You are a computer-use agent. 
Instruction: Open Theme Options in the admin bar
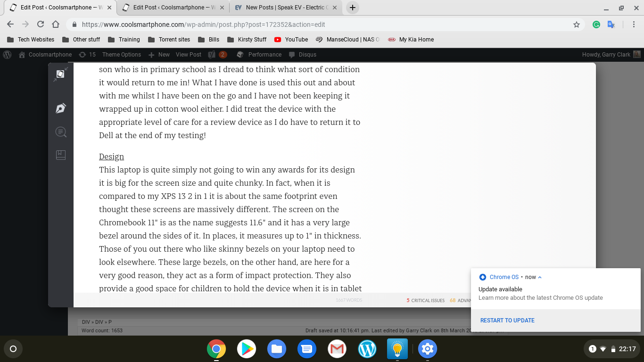click(122, 55)
